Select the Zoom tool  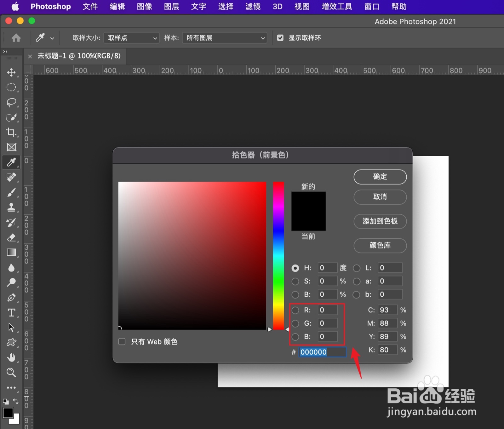pos(11,373)
